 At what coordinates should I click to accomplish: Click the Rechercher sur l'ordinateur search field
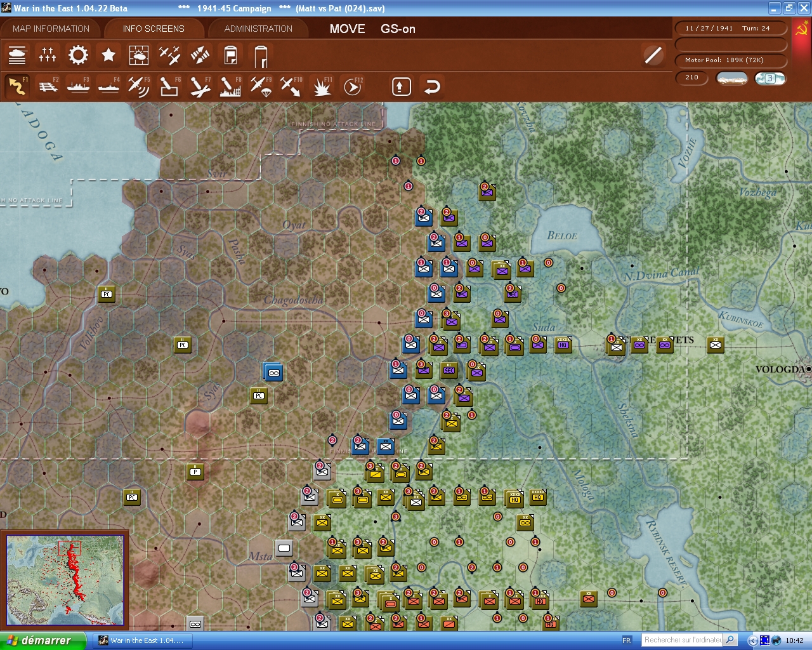(x=682, y=640)
